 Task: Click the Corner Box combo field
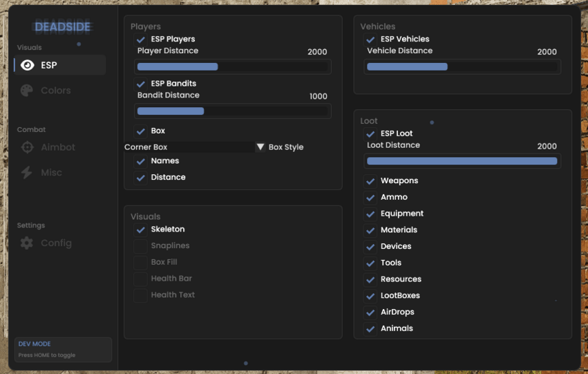click(x=189, y=147)
